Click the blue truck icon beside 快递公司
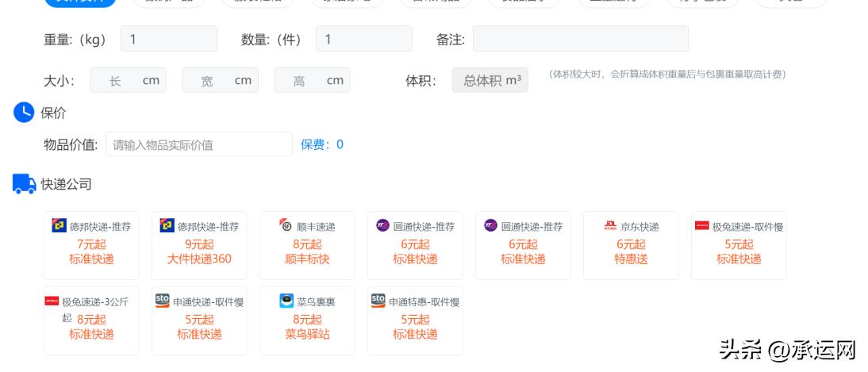This screenshot has width=868, height=372. point(25,184)
